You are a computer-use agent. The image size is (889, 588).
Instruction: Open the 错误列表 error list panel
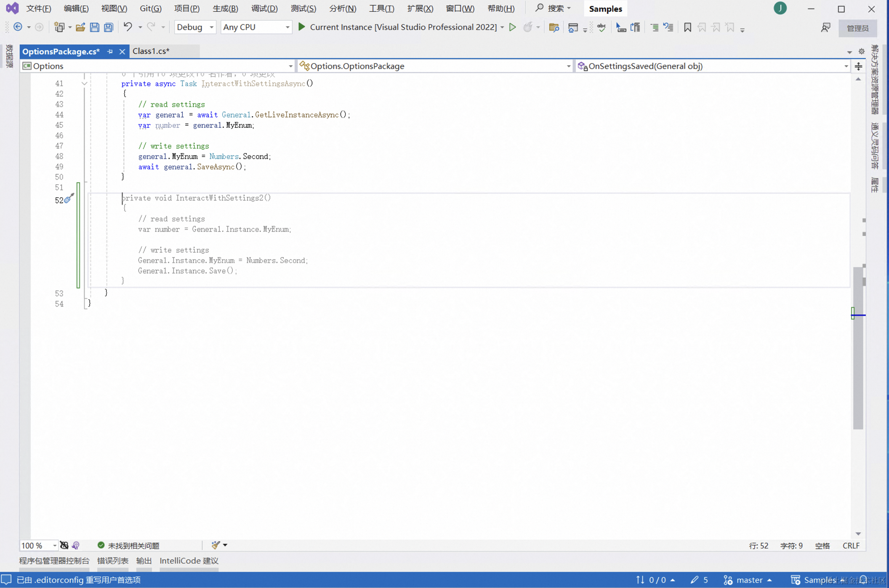(x=112, y=560)
